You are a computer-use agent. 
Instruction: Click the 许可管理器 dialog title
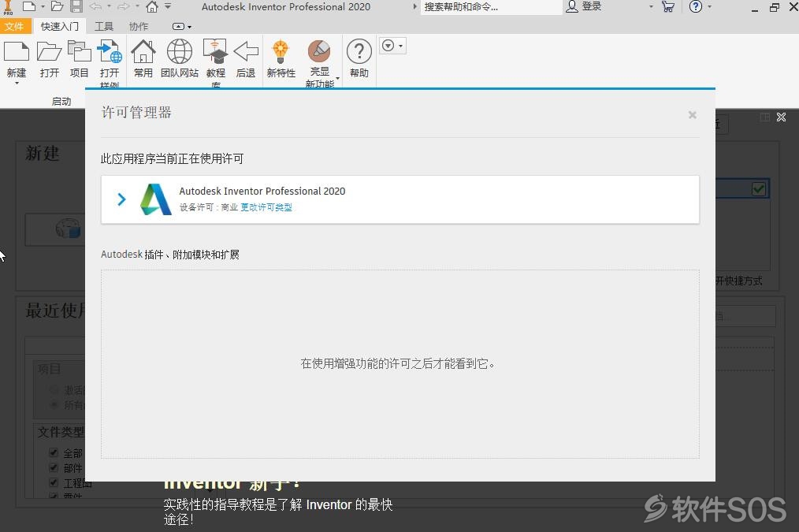[x=136, y=112]
